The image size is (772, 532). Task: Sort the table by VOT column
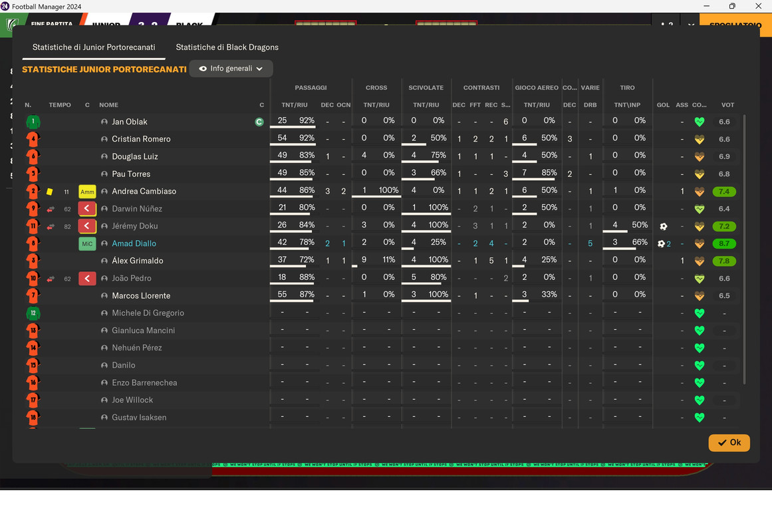point(727,105)
